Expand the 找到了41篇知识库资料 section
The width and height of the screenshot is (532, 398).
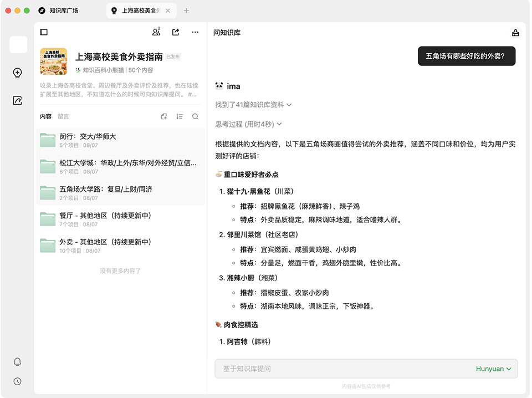[x=253, y=105]
